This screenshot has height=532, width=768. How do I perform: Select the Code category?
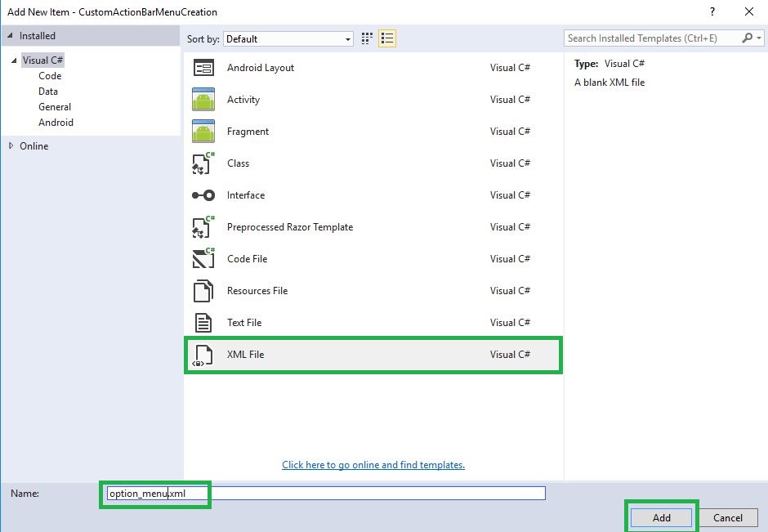click(50, 76)
